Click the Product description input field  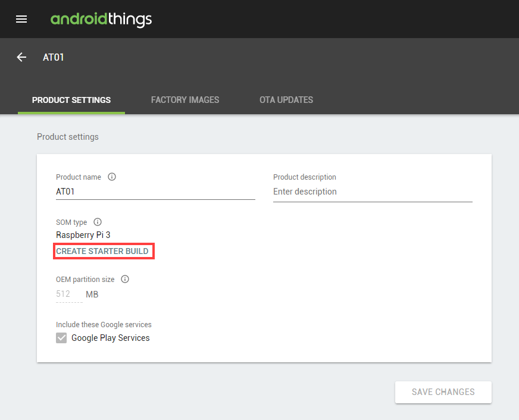pos(373,192)
